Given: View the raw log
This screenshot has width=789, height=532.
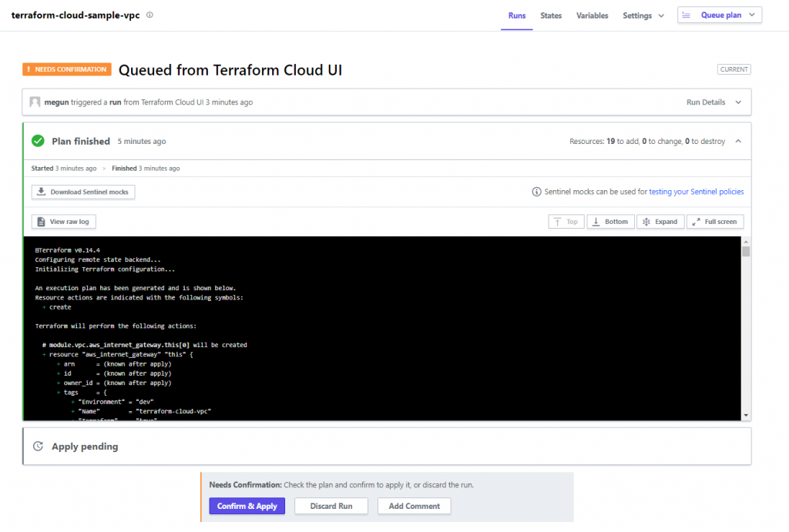Looking at the screenshot, I should click(x=64, y=222).
